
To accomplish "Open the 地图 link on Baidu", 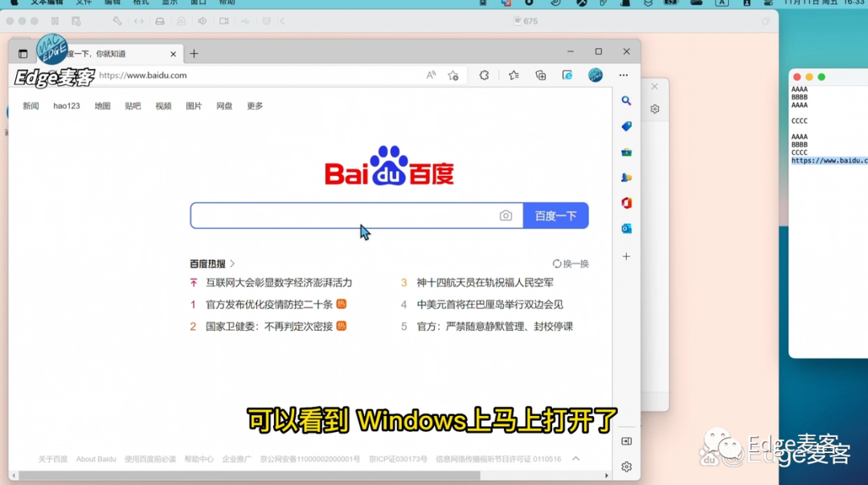I will click(x=102, y=106).
